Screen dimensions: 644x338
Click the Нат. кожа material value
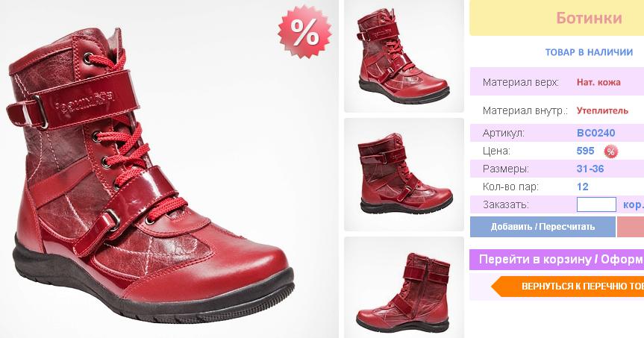click(598, 82)
